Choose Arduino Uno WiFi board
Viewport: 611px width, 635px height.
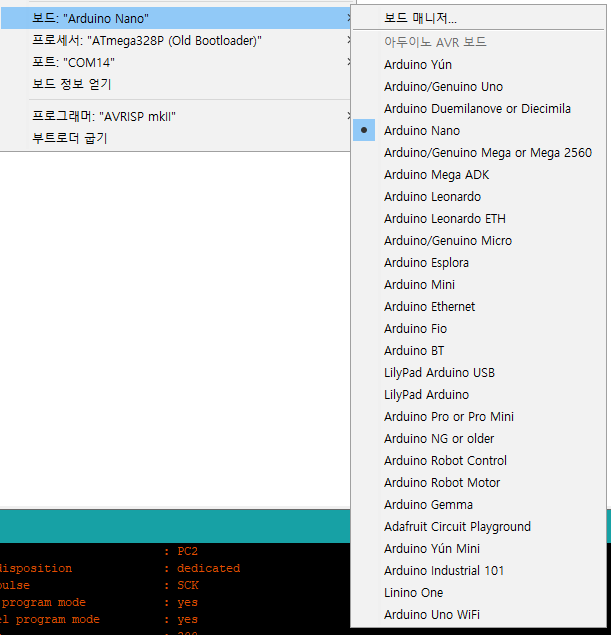[x=479, y=614]
